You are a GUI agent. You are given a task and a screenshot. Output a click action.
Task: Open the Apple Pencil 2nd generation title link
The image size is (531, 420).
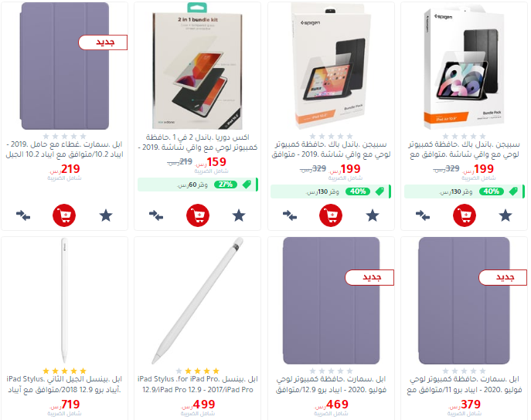coord(64,384)
